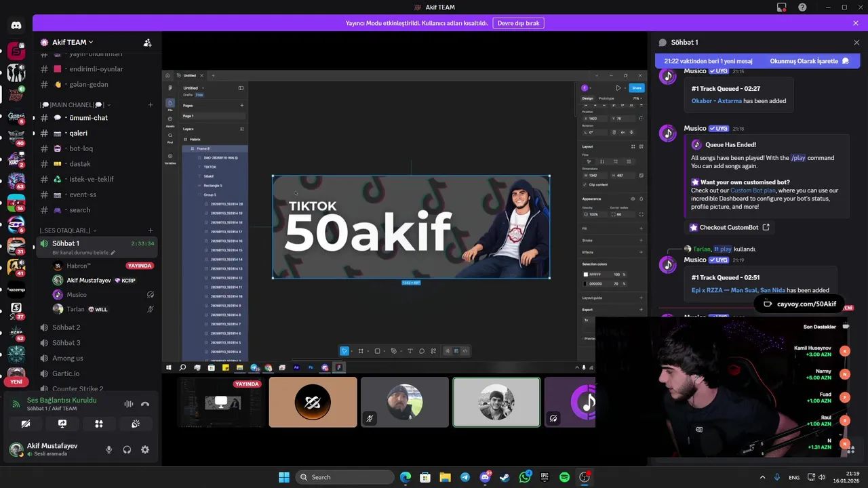Viewport: 868px width, 488px height.
Task: Add a Fill with its plus icon in Figma
Action: (x=641, y=228)
